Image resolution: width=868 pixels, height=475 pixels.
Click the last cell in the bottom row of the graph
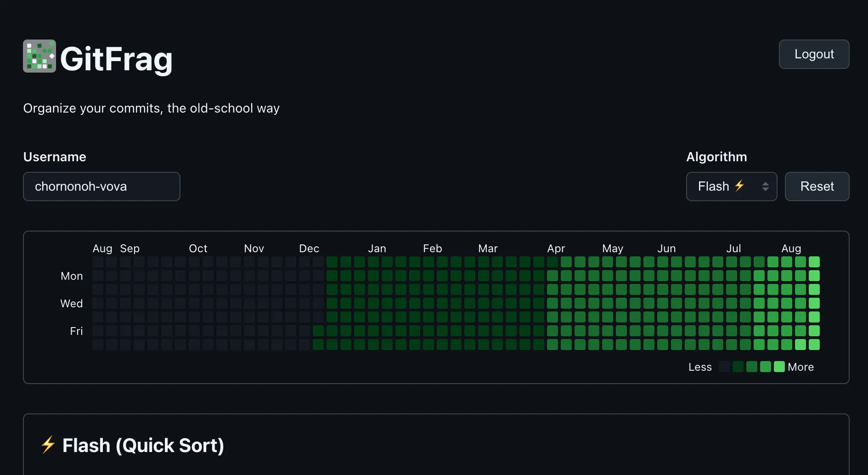[814, 344]
